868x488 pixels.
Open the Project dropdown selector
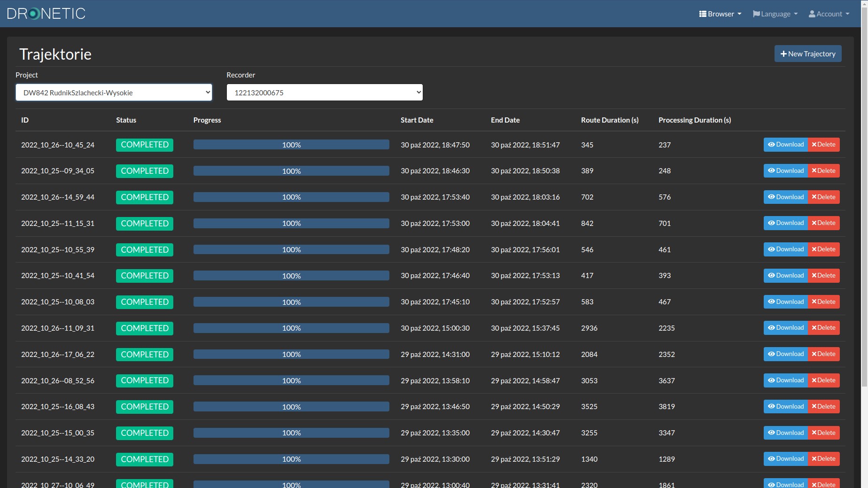click(114, 93)
